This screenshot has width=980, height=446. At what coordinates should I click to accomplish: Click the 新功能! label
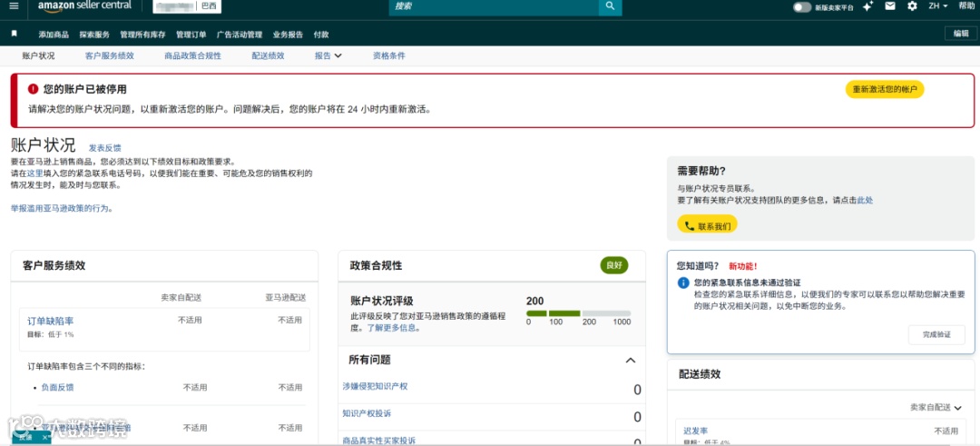click(743, 266)
